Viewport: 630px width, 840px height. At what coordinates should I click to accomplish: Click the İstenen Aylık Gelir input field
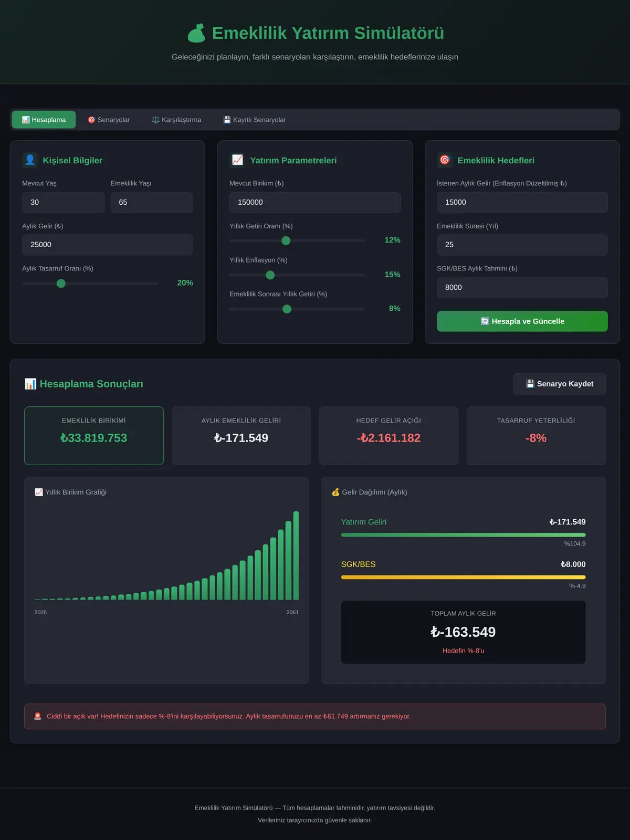click(522, 202)
